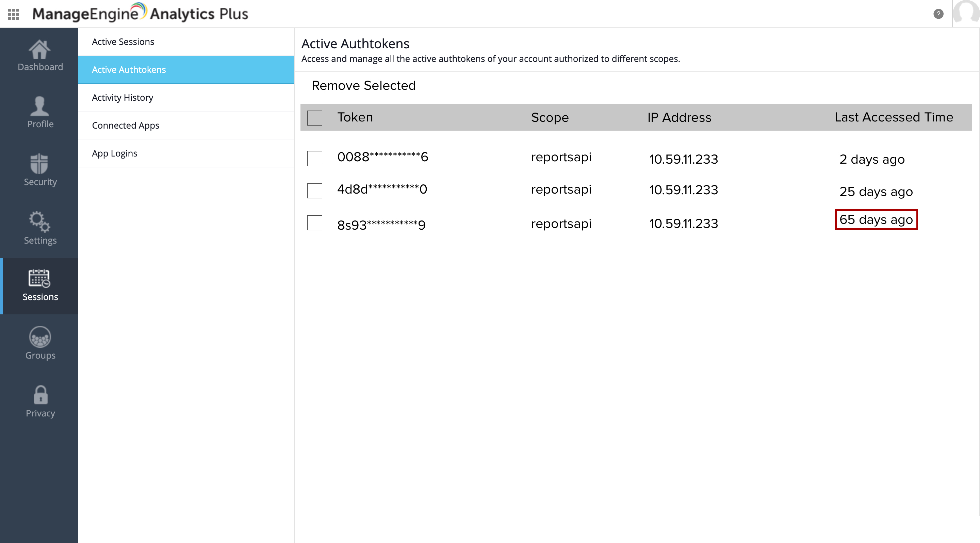Open the Settings gears icon
980x543 pixels.
[39, 222]
